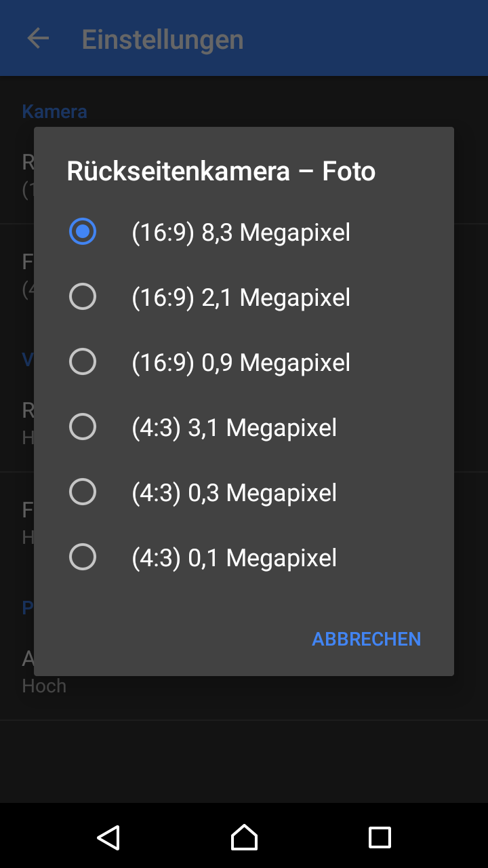Image resolution: width=488 pixels, height=868 pixels.
Task: Click the "(4:3) 3,1 Megapixel" text label
Action: (235, 428)
